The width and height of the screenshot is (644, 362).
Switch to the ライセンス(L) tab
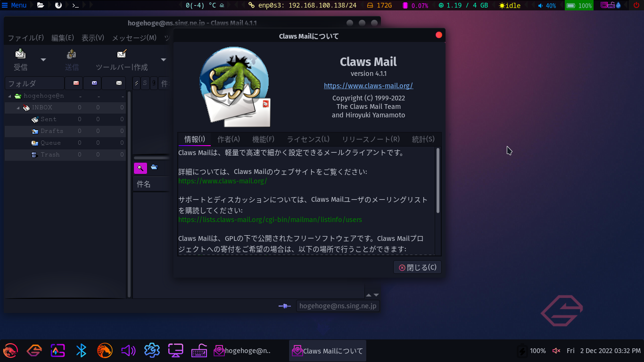(308, 139)
